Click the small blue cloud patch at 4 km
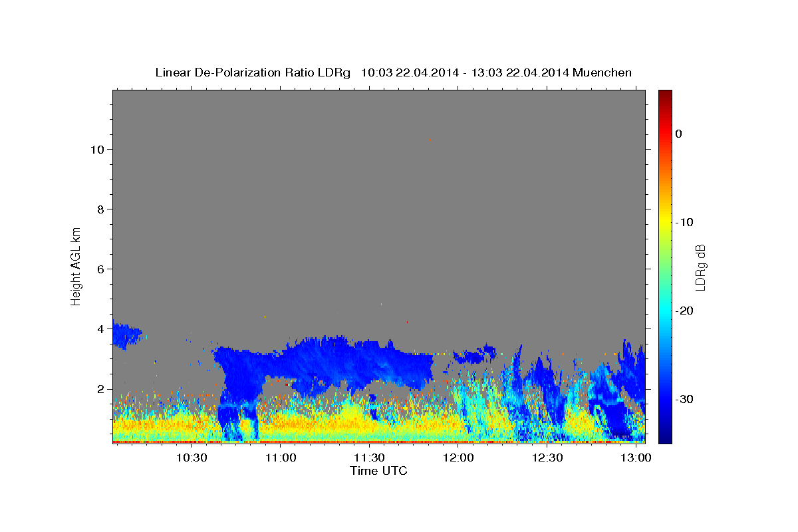The width and height of the screenshot is (798, 532). [x=126, y=334]
